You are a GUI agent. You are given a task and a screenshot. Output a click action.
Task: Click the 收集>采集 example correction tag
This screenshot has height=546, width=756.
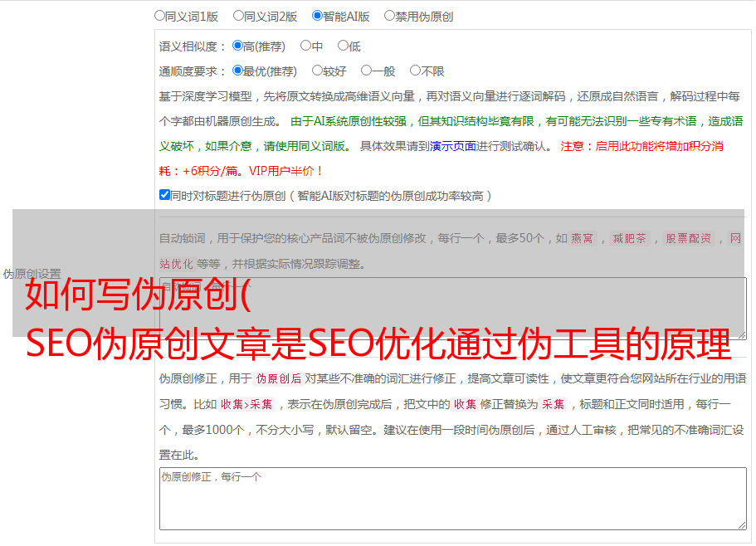click(246, 405)
